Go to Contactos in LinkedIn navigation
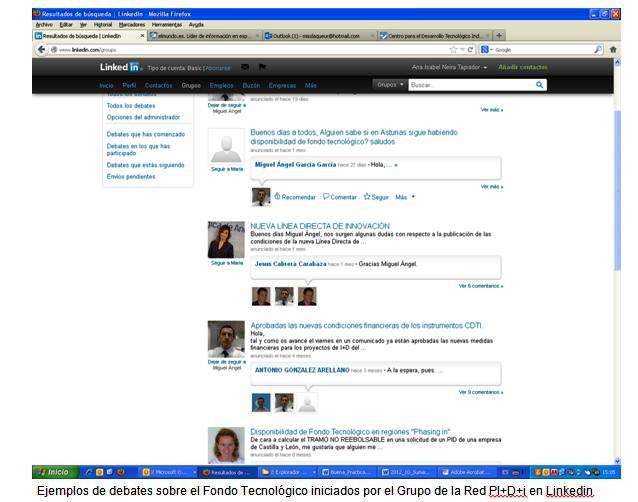This screenshot has width=638, height=502. pyautogui.click(x=158, y=85)
